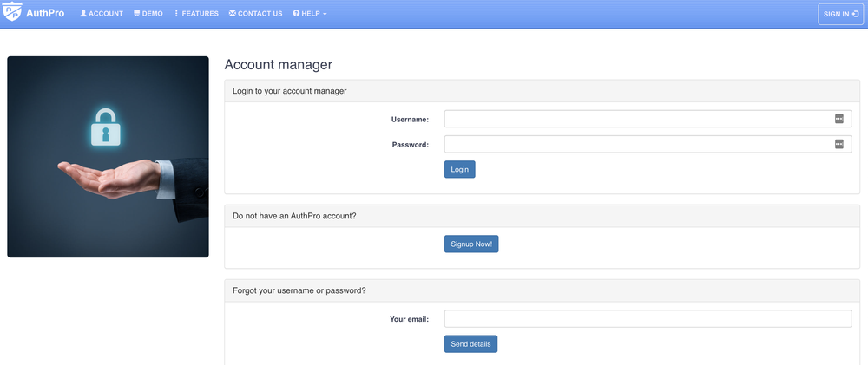Click the 'Your email:' label
Image resolution: width=868 pixels, height=365 pixels.
410,319
